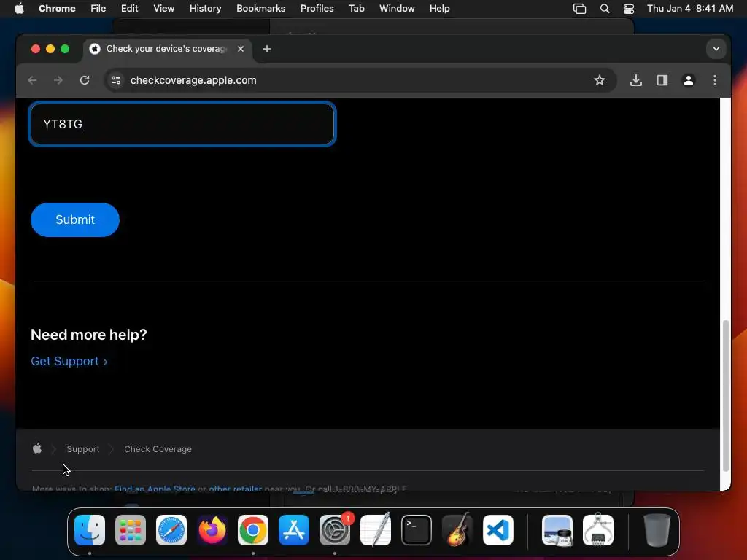Open the Profiles menu
The height and width of the screenshot is (560, 747).
[317, 9]
